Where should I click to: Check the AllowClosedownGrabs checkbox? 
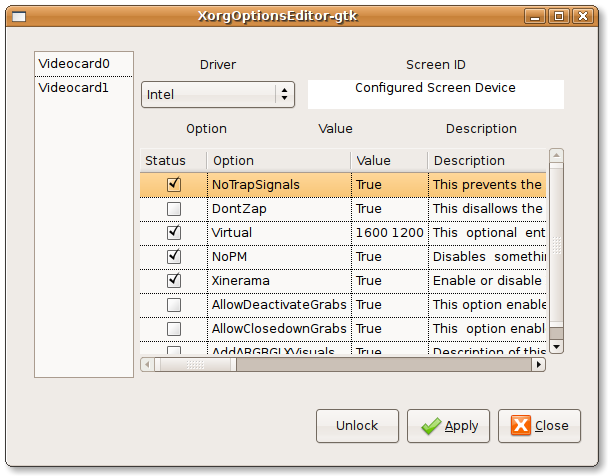point(174,328)
